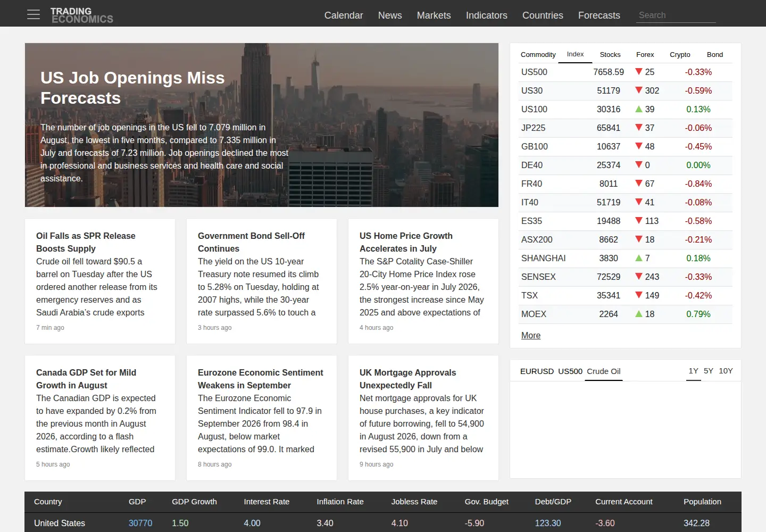
Task: Click the Debt/GDP column header
Action: tap(553, 502)
